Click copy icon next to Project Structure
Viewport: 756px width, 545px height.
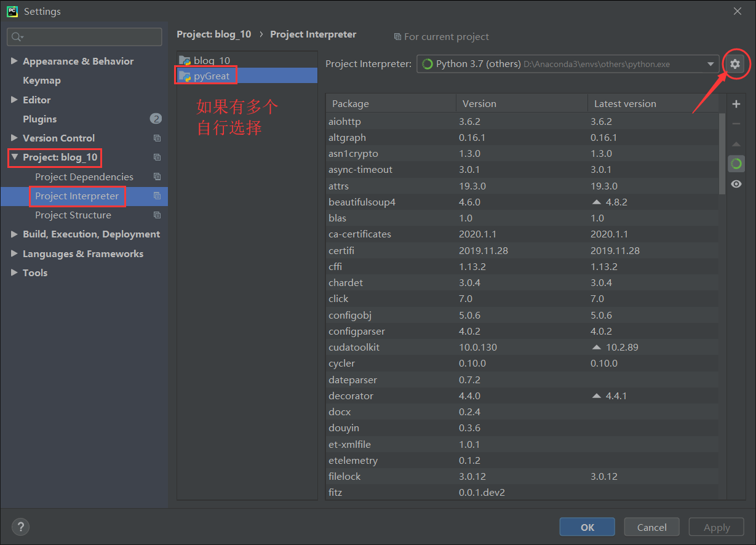157,215
